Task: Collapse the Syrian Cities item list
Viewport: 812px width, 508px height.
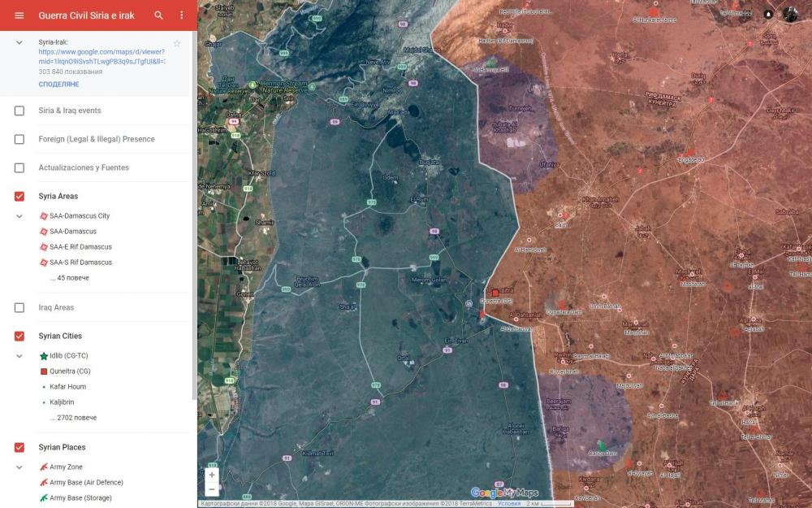Action: pyautogui.click(x=19, y=356)
